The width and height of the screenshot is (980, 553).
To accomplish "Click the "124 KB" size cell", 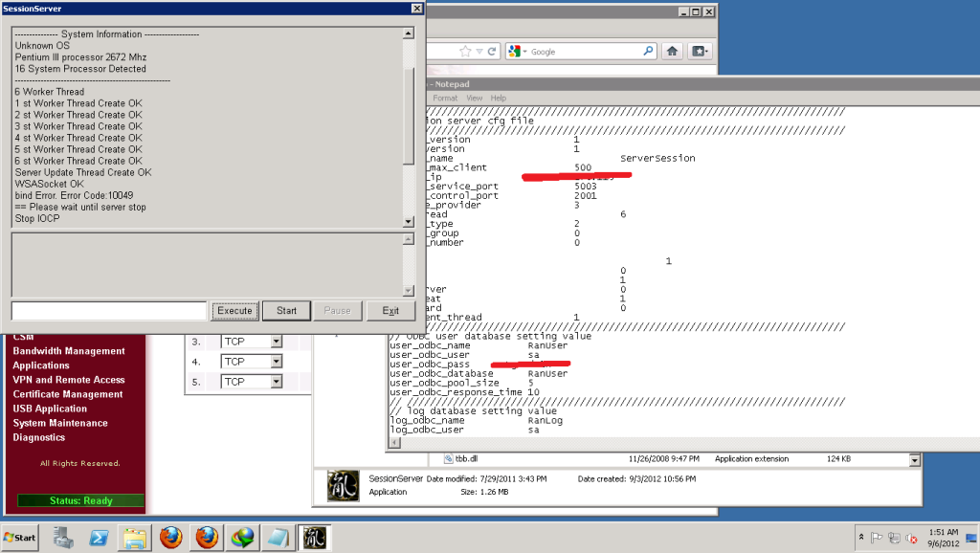I will 838,458.
